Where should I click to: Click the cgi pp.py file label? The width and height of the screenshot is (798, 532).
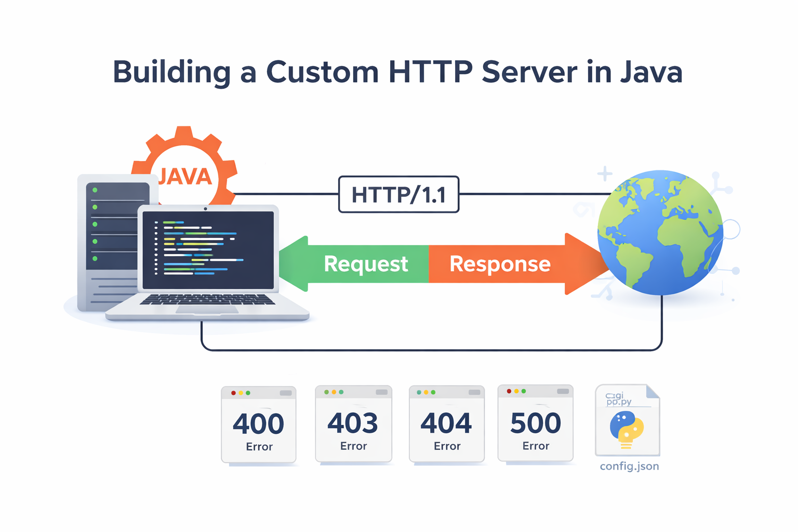pos(619,398)
